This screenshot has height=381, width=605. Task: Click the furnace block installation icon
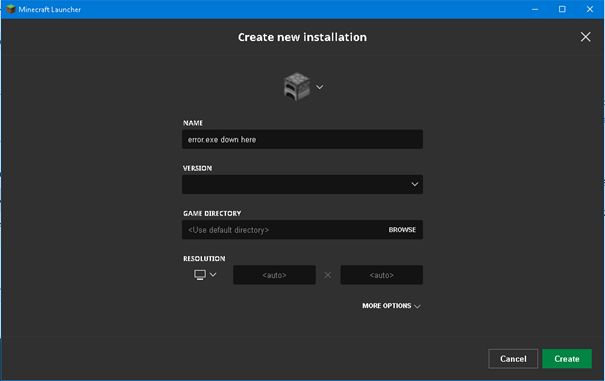tap(297, 86)
